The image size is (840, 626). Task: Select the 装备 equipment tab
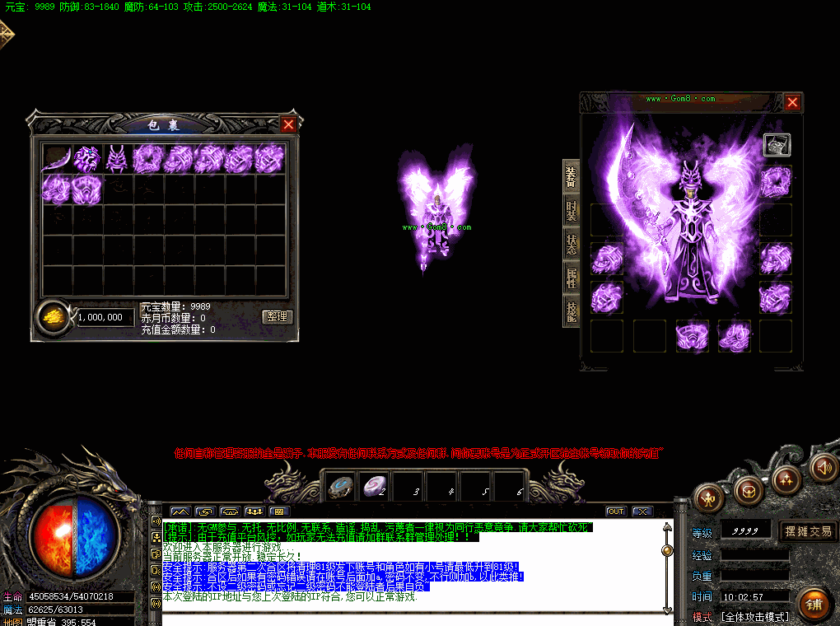[571, 177]
